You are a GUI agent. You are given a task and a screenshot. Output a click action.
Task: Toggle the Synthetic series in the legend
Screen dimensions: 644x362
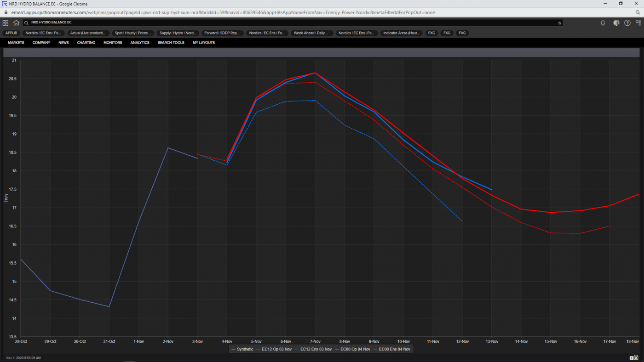tap(242, 350)
